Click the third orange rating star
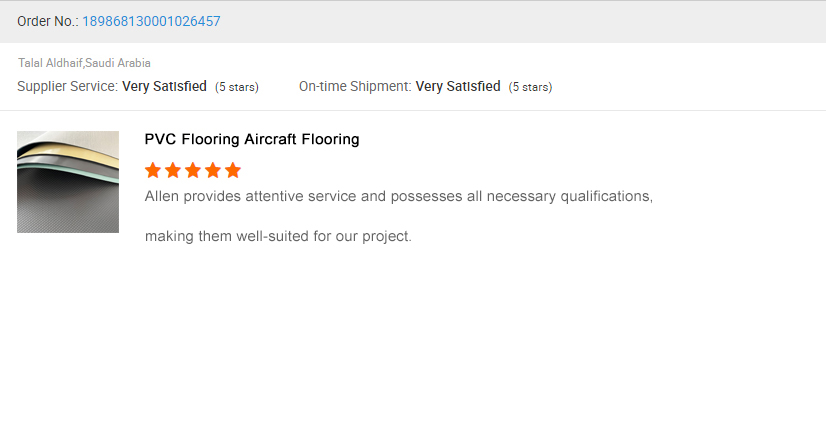The height and width of the screenshot is (424, 826). pyautogui.click(x=193, y=170)
